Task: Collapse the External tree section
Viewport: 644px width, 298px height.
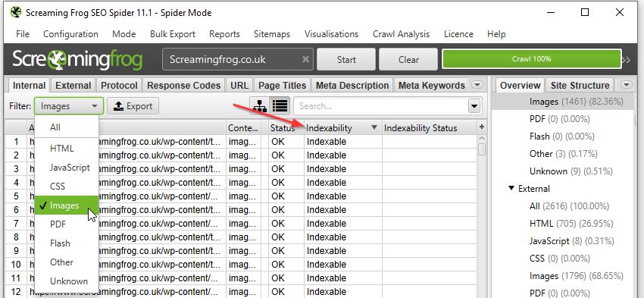Action: [511, 188]
